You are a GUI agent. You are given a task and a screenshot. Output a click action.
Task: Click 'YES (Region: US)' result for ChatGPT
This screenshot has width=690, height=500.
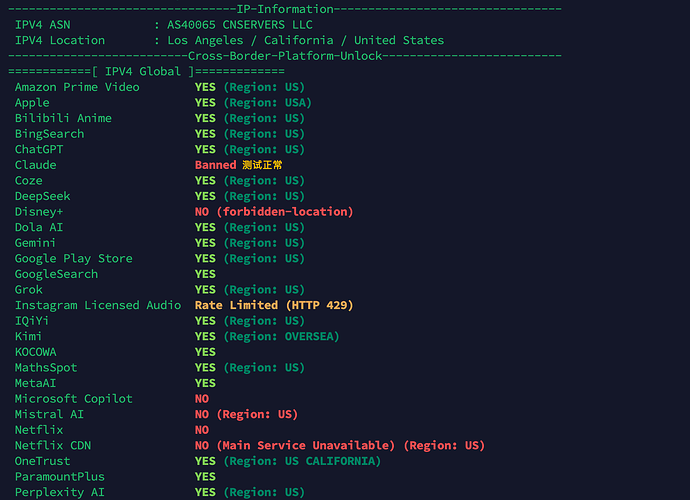[250, 150]
